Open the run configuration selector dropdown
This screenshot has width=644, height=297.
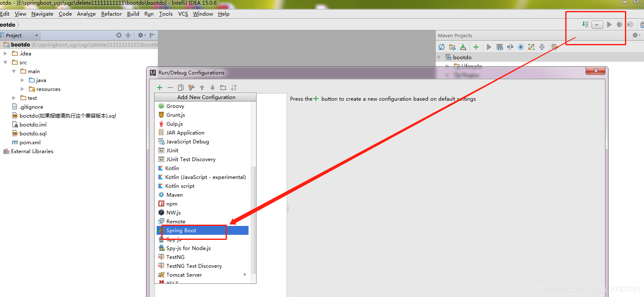coord(597,25)
